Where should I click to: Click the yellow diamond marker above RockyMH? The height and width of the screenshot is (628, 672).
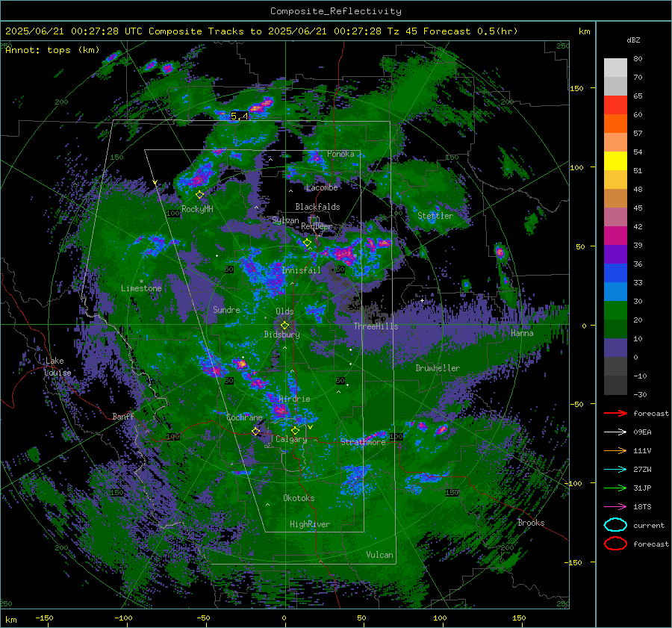click(199, 195)
